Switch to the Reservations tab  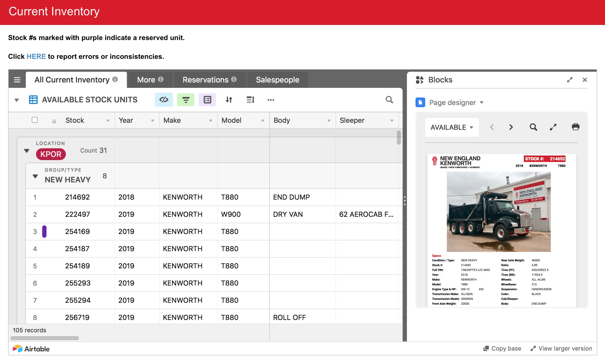coord(210,80)
